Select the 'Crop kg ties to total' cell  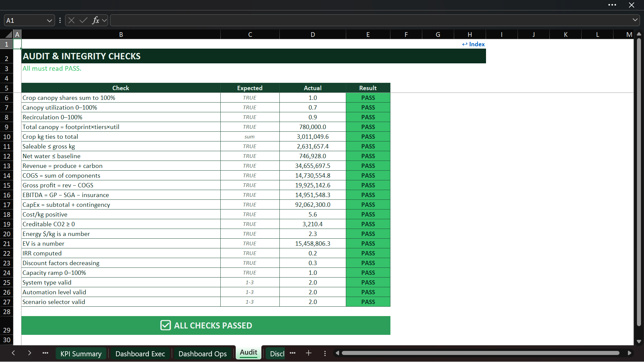(x=121, y=137)
